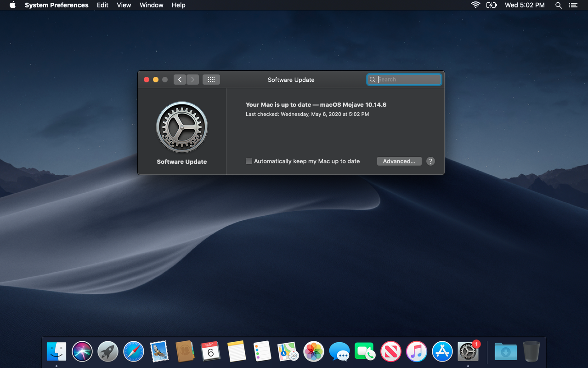Open Notification Center list icon
The width and height of the screenshot is (588, 368).
click(x=573, y=5)
